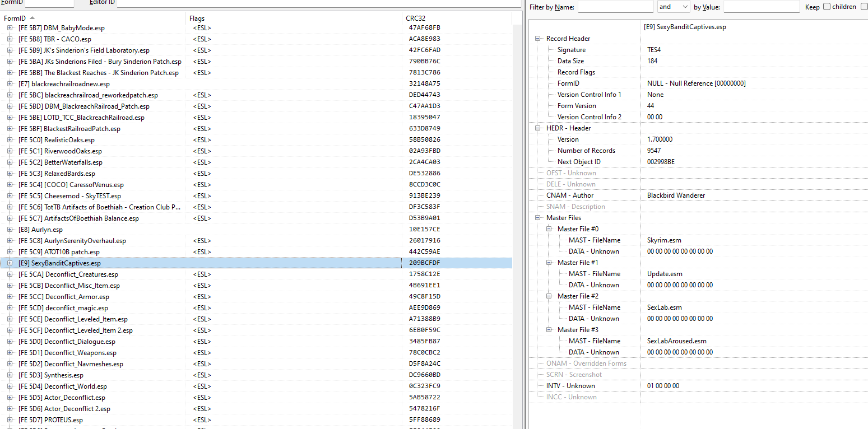
Task: Expand the TBR - CACO.esp node
Action: pyautogui.click(x=10, y=39)
